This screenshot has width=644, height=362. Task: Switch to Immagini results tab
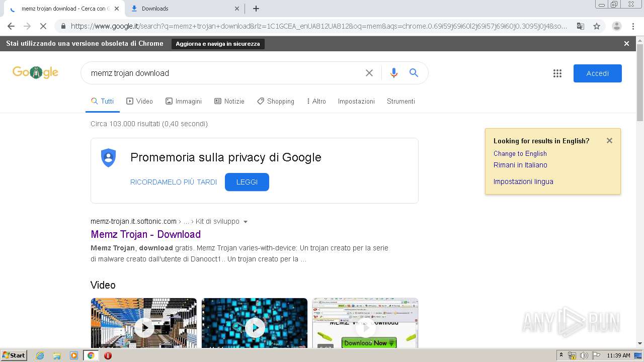pyautogui.click(x=184, y=101)
